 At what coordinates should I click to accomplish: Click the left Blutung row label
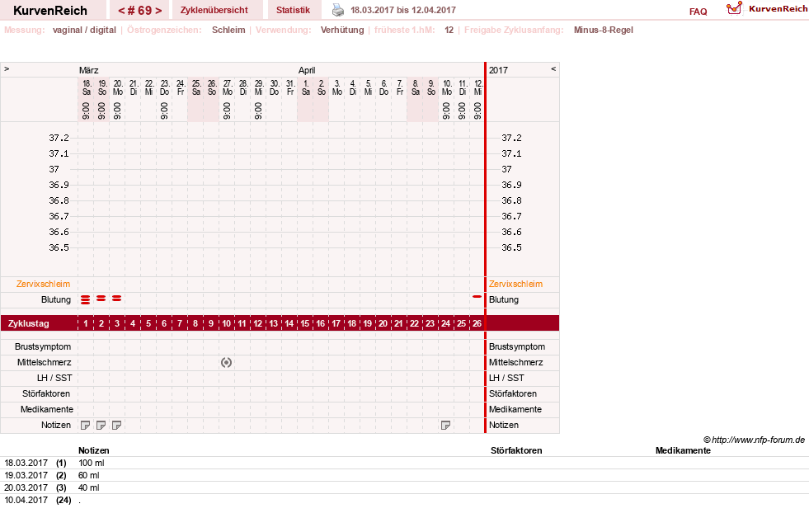click(x=56, y=299)
